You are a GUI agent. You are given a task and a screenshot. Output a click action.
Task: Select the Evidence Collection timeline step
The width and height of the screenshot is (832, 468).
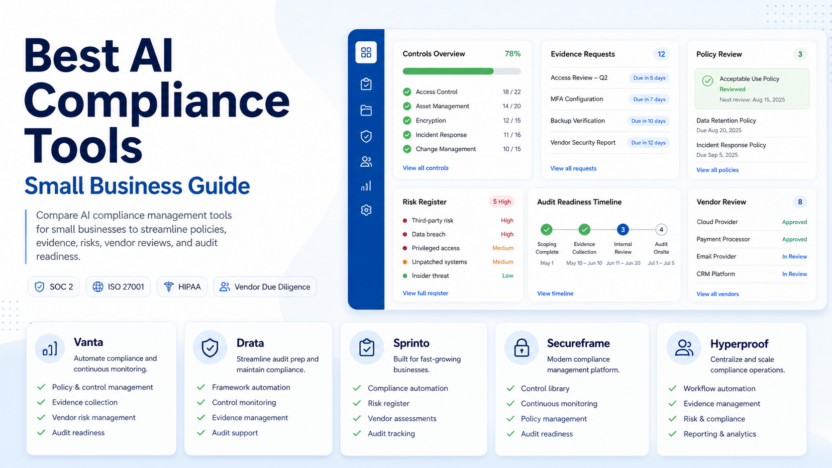584,230
